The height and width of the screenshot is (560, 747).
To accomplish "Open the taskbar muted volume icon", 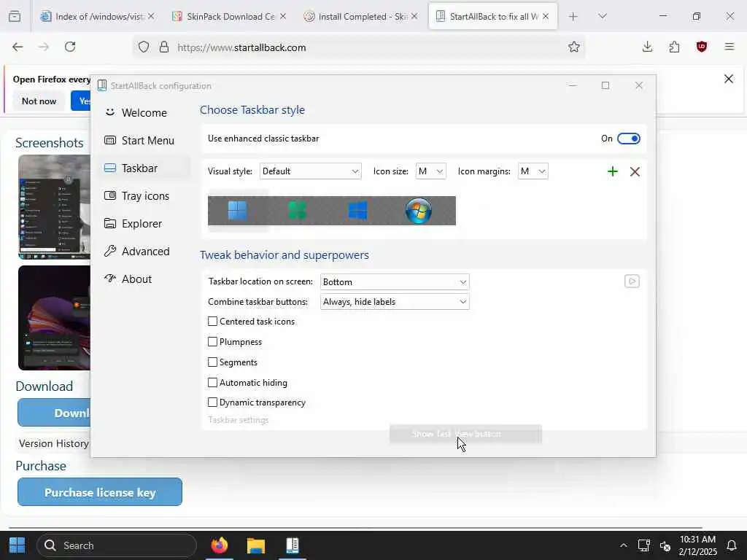I will pyautogui.click(x=665, y=545).
